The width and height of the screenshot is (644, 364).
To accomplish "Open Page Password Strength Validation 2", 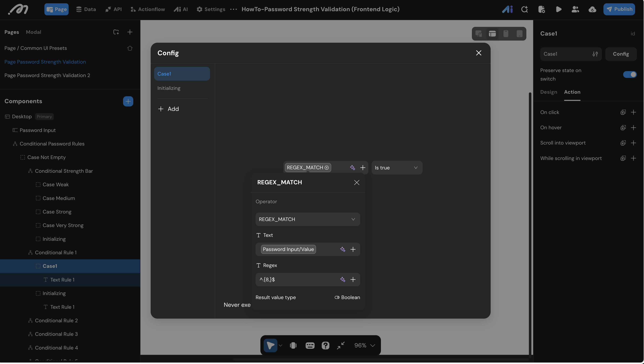I will point(47,75).
